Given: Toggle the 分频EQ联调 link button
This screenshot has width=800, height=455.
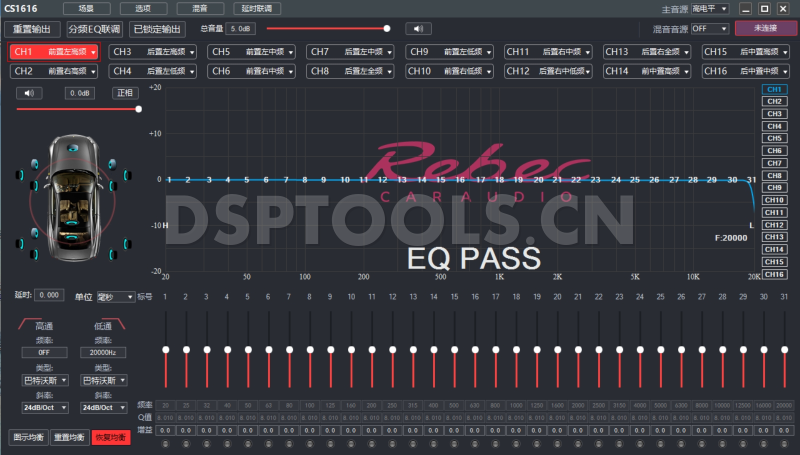Looking at the screenshot, I should tap(95, 29).
